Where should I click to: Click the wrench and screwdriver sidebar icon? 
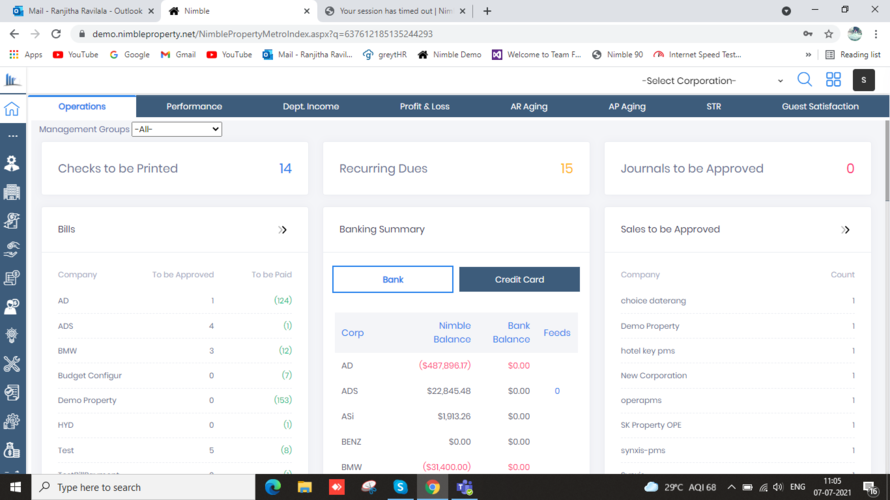(x=12, y=364)
